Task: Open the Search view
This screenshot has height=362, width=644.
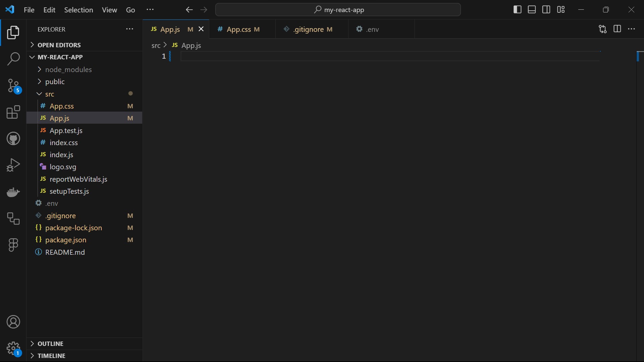Action: tap(13, 59)
